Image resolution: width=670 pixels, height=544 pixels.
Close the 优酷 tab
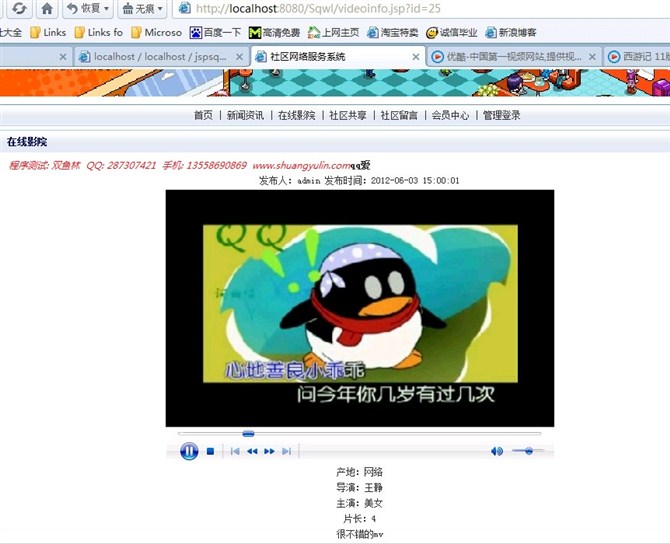592,56
